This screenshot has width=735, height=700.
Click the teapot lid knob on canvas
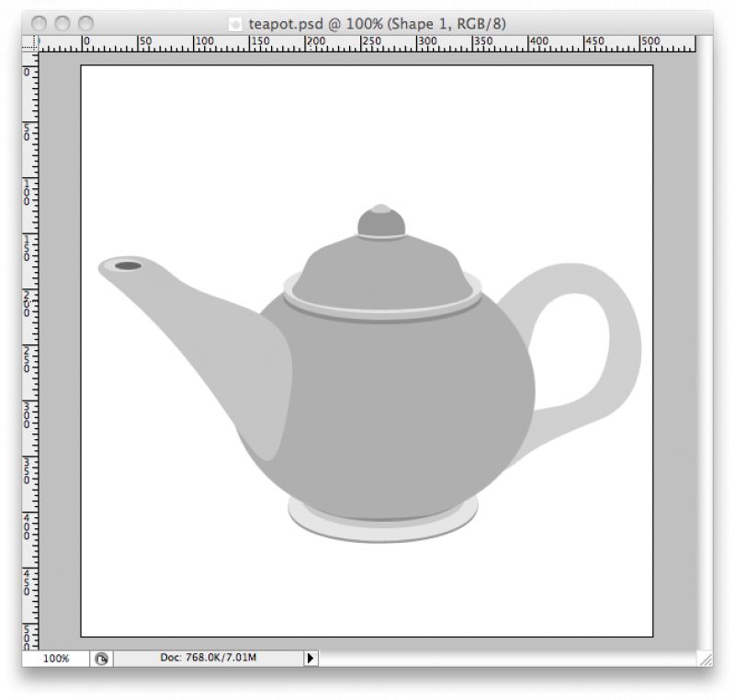pyautogui.click(x=381, y=221)
